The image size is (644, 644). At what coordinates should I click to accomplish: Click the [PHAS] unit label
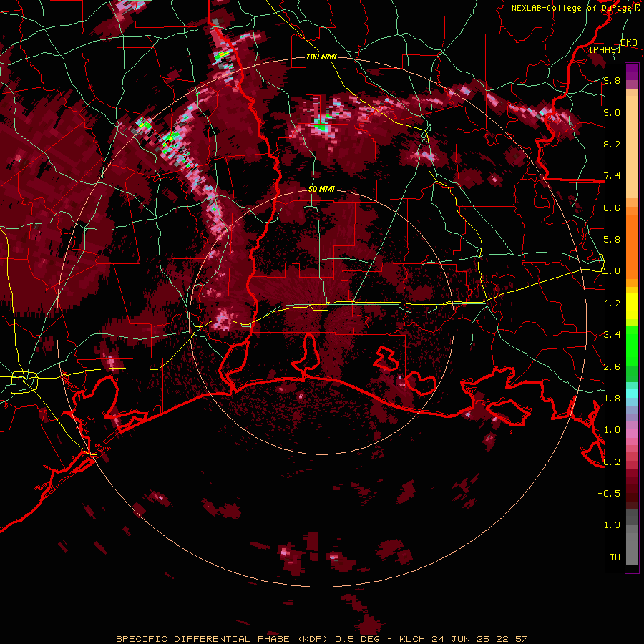tap(605, 49)
